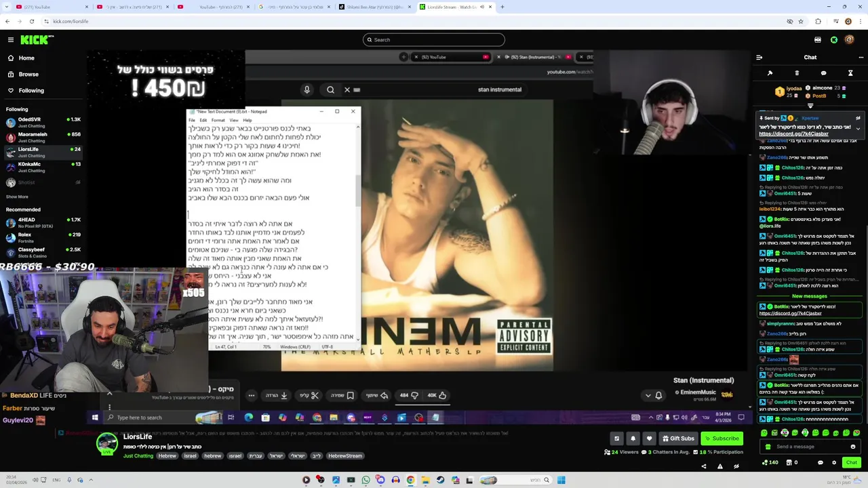Screen dimensions: 868x488
Task: Open Notepad View menu
Action: [x=234, y=120]
